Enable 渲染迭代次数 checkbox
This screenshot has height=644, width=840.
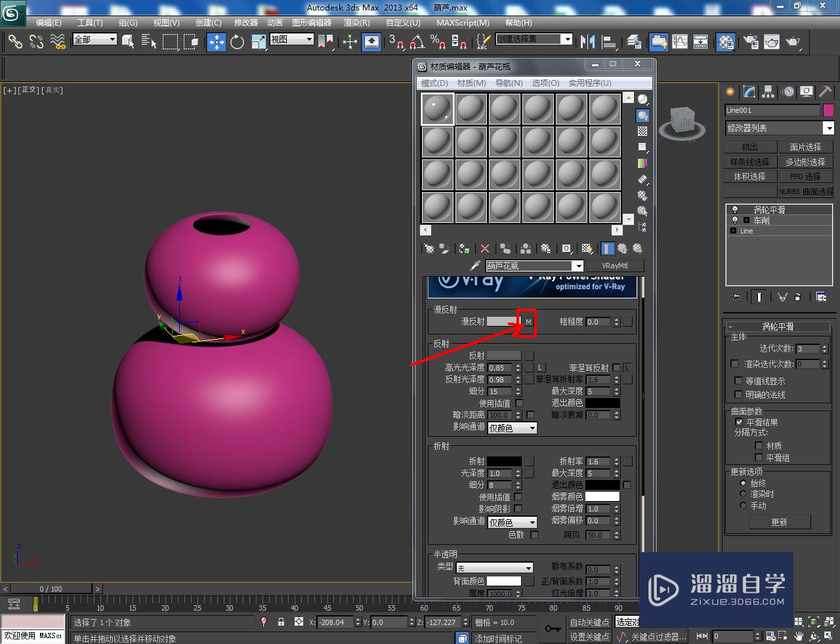734,363
